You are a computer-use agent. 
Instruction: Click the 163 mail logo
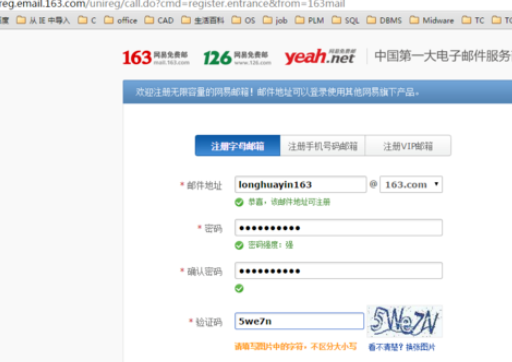pyautogui.click(x=155, y=57)
